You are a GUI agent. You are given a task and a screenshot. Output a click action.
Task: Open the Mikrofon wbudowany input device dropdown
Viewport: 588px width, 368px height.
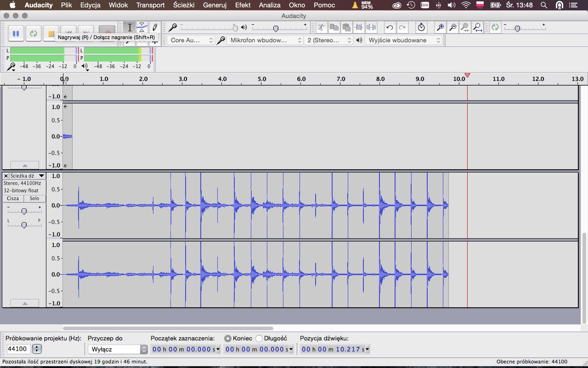(x=265, y=40)
